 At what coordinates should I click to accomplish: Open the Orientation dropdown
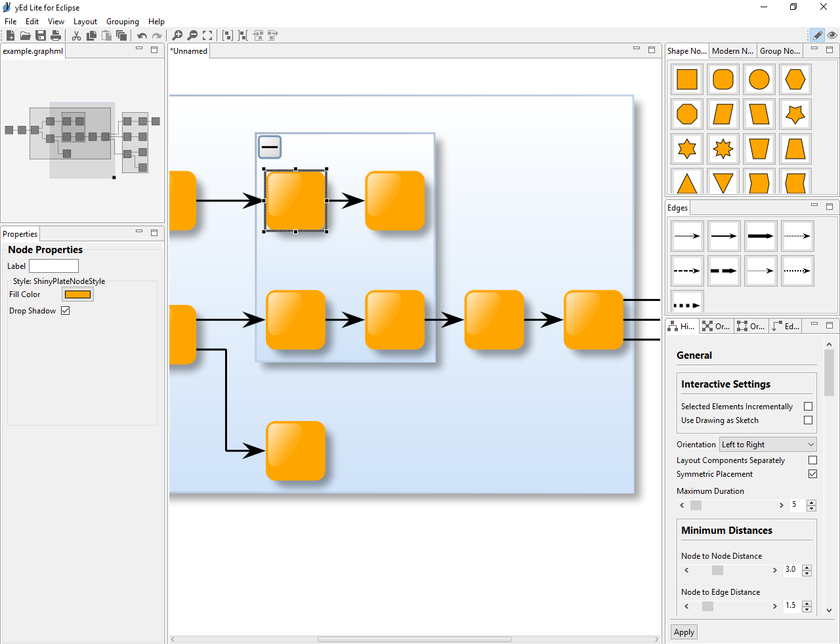pyautogui.click(x=767, y=445)
